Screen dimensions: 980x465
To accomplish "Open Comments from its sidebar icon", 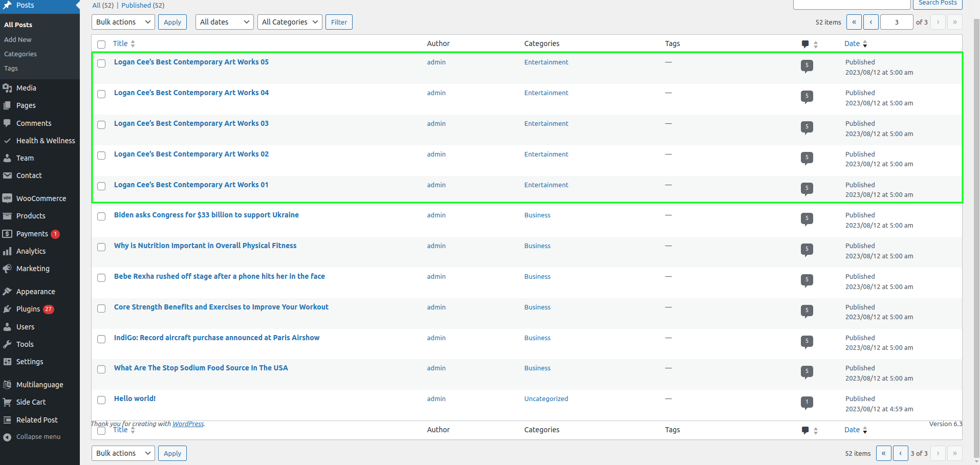I will (x=7, y=123).
